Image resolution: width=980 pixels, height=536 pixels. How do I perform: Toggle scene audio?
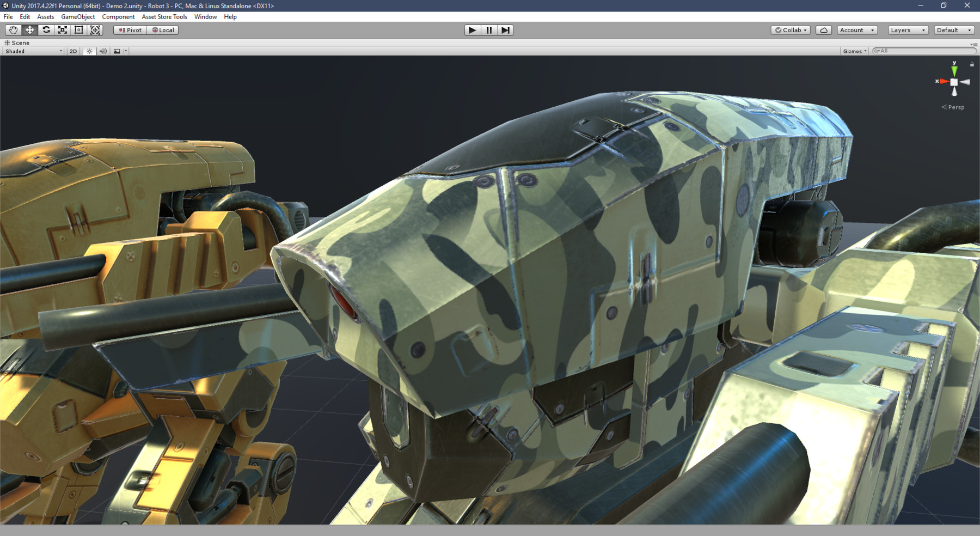point(103,51)
